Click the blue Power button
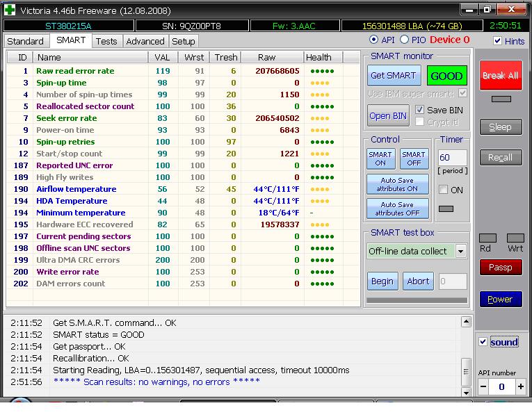The height and width of the screenshot is (417, 532). coord(501,299)
